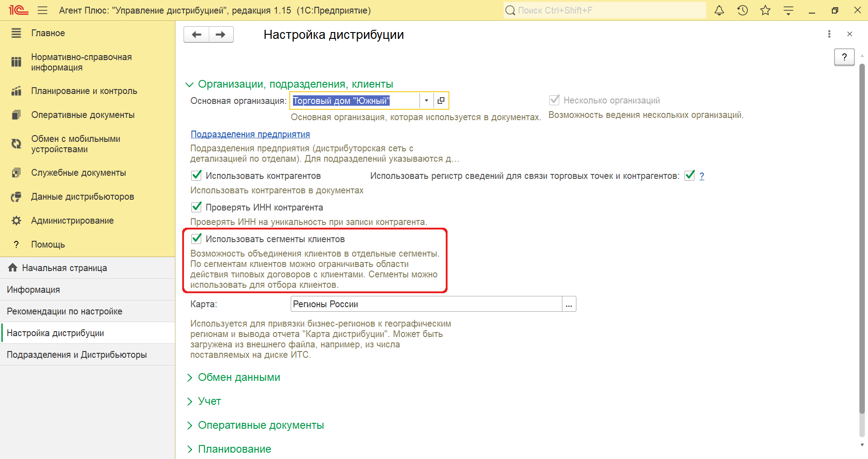Click the scrollbar down arrow
The width and height of the screenshot is (868, 459).
tap(862, 445)
